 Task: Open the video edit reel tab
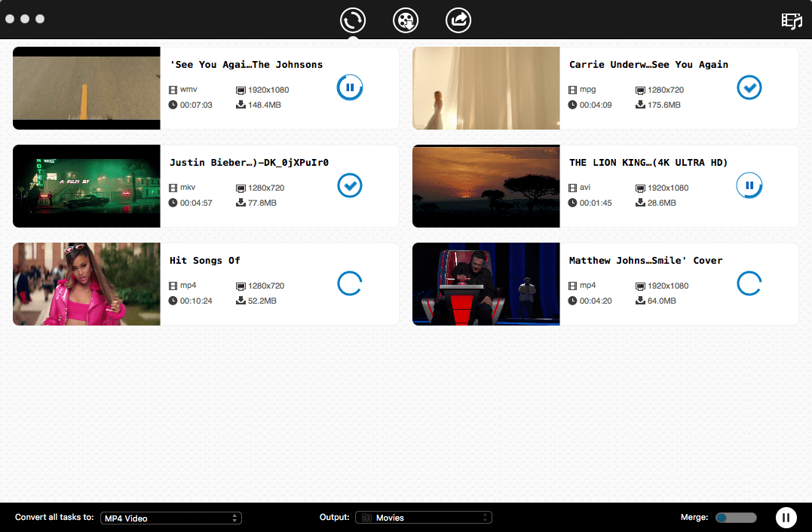[406, 20]
